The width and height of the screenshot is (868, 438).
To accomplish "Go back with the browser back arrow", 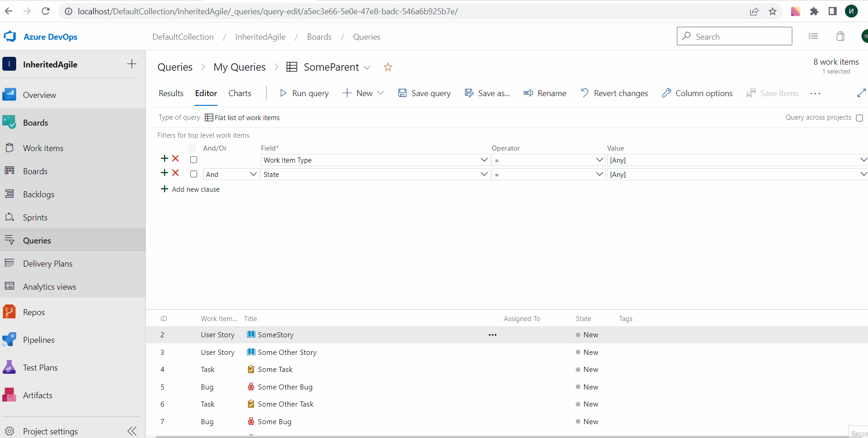I will click(9, 11).
